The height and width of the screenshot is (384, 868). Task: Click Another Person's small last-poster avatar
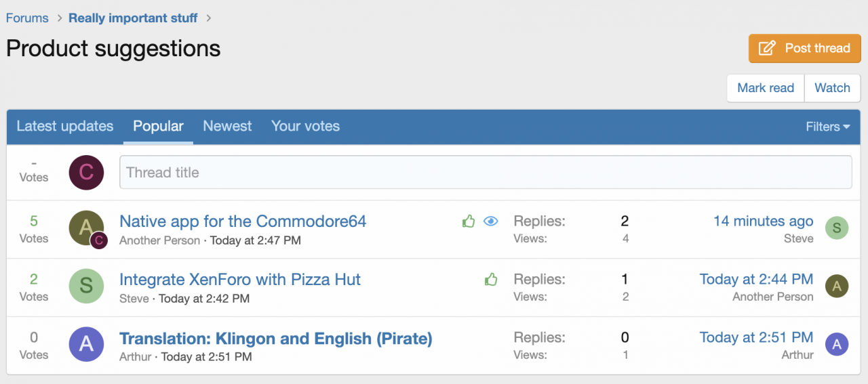coord(837,286)
